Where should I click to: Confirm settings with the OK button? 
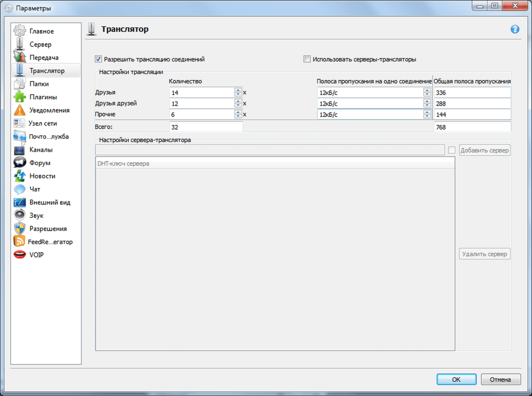point(456,379)
